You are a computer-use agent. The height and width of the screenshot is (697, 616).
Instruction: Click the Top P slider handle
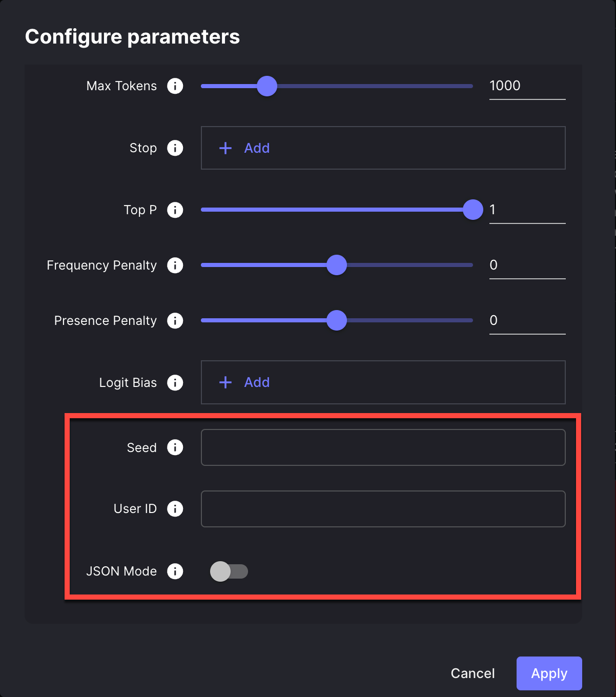[473, 210]
